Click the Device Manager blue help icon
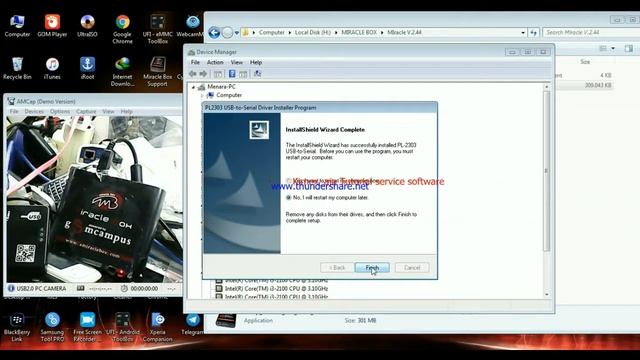The height and width of the screenshot is (360, 640). tap(232, 74)
